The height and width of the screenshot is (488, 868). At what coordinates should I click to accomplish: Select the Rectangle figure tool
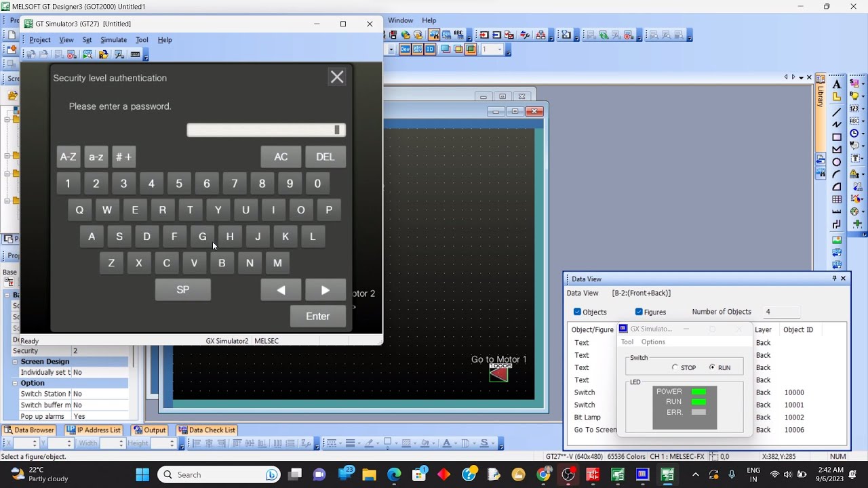click(x=837, y=137)
